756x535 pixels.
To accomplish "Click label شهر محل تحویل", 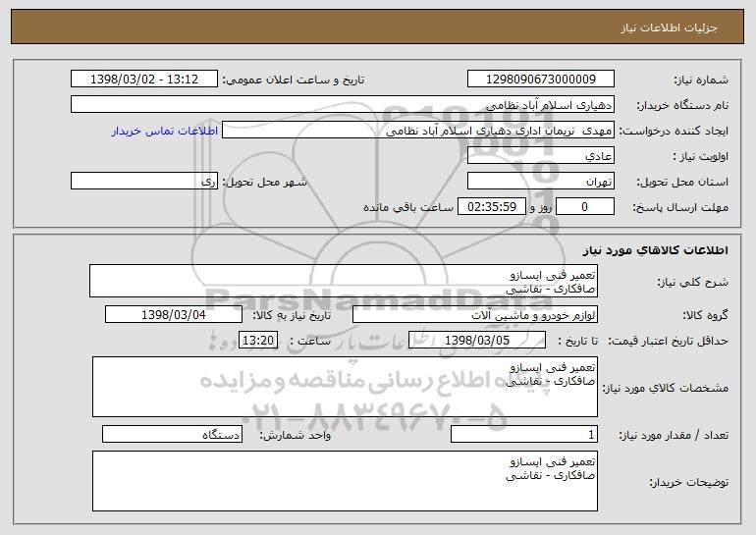I will (x=264, y=183).
